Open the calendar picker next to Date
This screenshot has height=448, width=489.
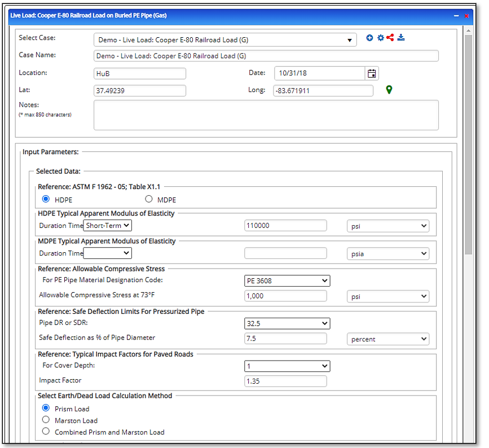click(x=371, y=73)
